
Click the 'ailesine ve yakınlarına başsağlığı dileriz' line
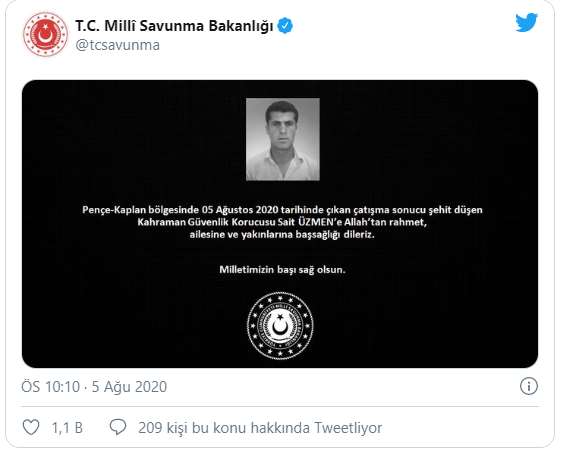[x=282, y=234]
